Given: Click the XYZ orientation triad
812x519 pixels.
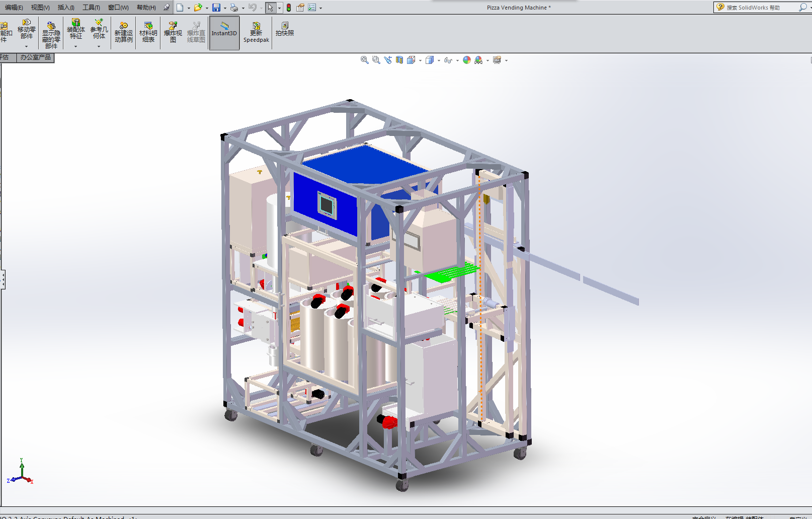Looking at the screenshot, I should tap(21, 472).
